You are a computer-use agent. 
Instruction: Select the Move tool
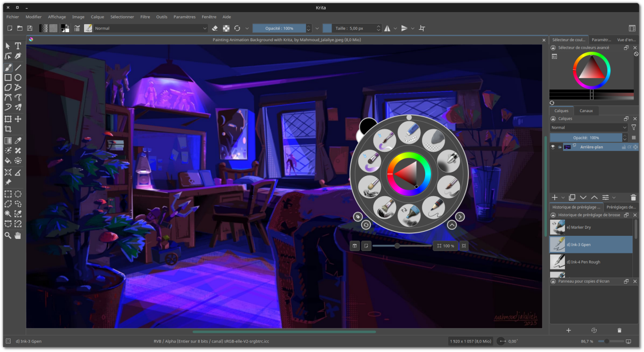(18, 119)
